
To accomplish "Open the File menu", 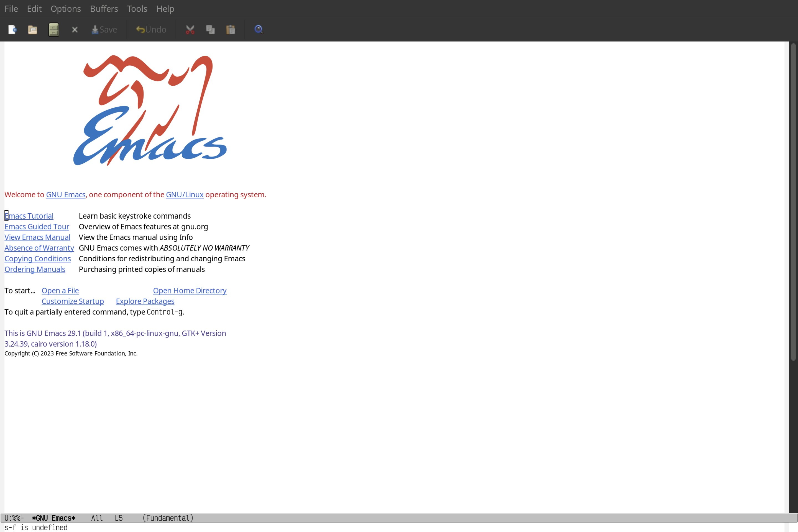I will coord(11,8).
